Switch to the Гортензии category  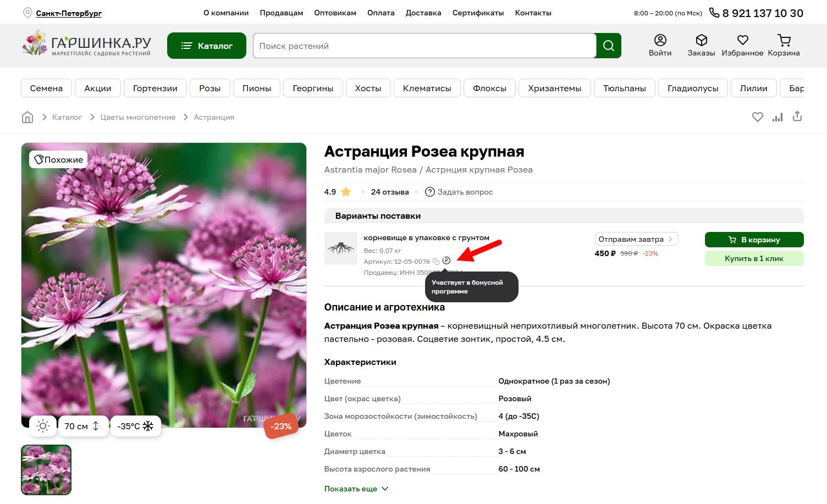[x=155, y=87]
